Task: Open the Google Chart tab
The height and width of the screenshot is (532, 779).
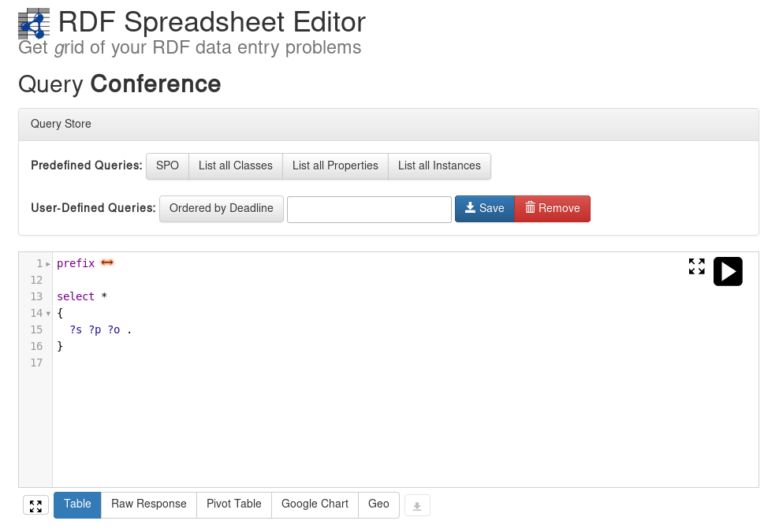Action: click(x=315, y=505)
